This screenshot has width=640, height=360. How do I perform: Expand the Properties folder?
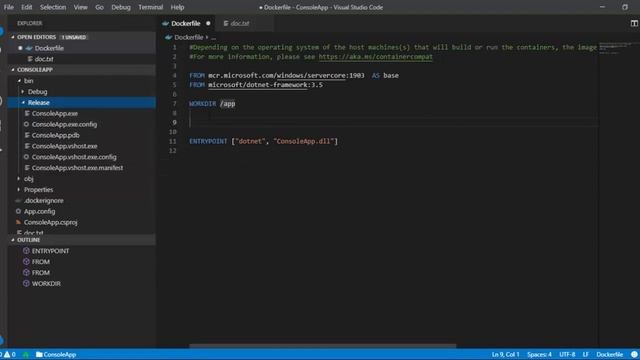19,189
